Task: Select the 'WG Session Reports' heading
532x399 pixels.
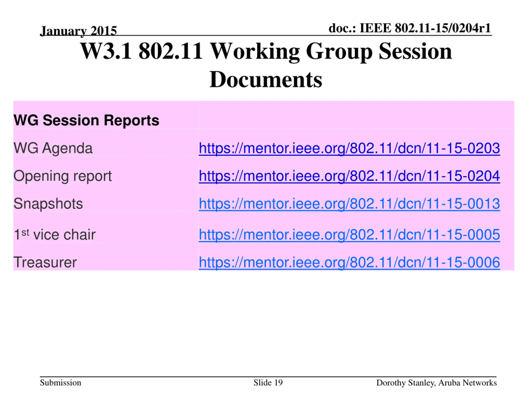Action: tap(86, 120)
